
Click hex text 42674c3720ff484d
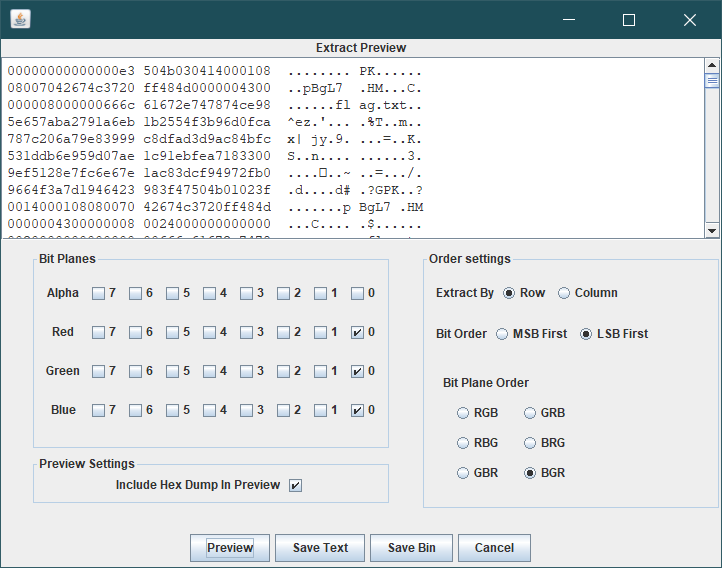click(207, 207)
